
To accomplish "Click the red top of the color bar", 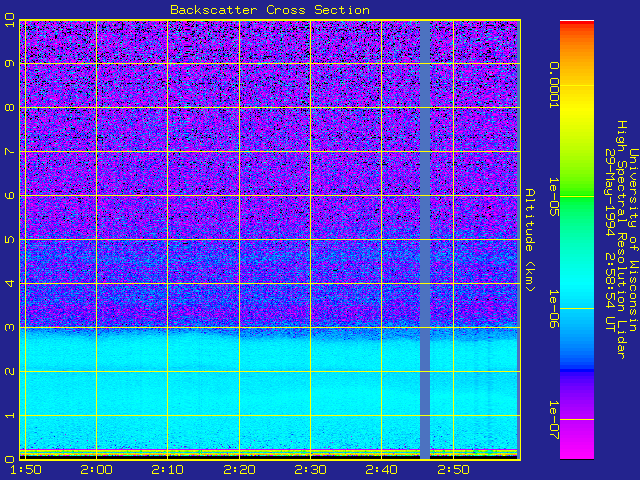I will coord(577,25).
